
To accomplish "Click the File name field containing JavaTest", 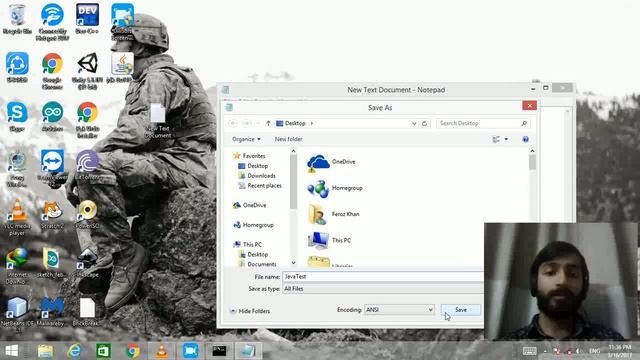I will 383,276.
